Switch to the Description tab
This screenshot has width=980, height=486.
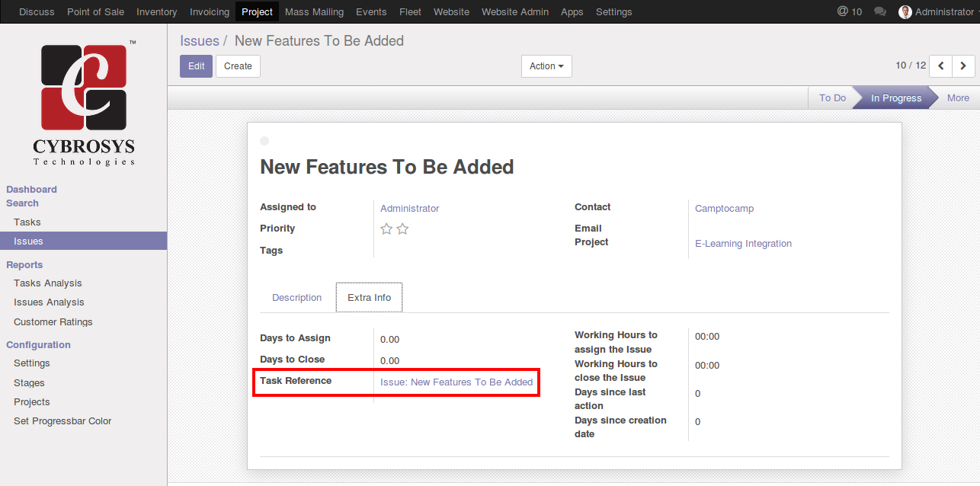click(x=296, y=298)
